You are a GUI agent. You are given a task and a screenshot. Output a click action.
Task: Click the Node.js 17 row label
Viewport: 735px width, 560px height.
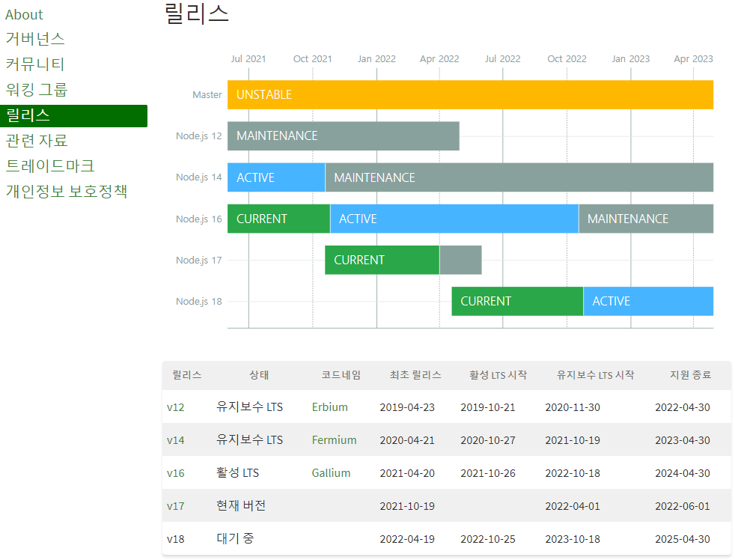(x=199, y=260)
